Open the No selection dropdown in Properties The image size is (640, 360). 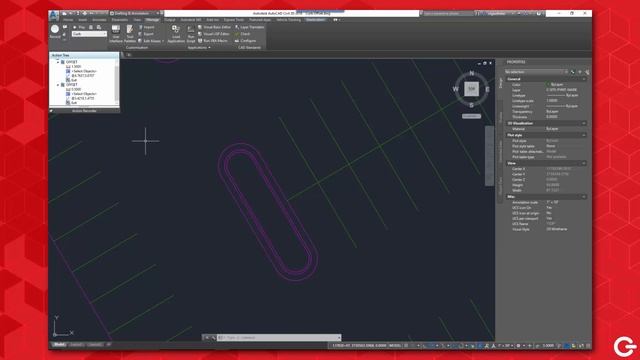pos(536,72)
